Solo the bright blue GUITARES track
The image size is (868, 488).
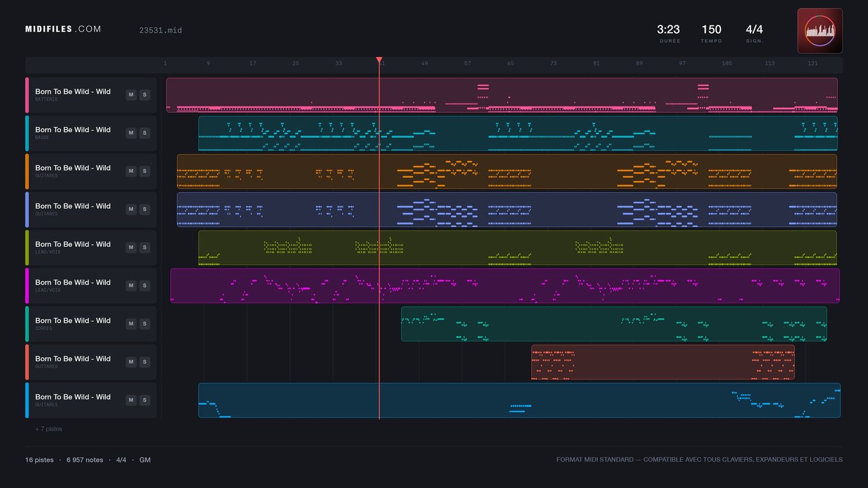(145, 400)
